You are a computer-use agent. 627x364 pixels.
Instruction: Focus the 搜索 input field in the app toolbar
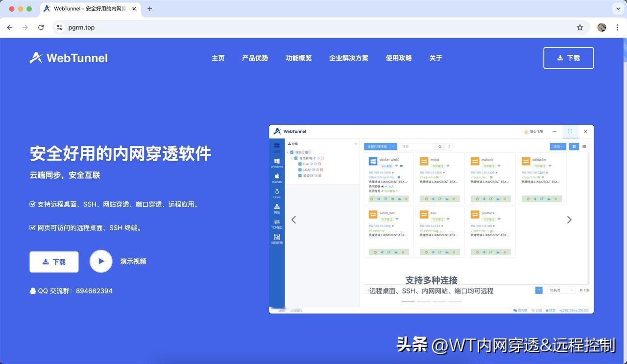coord(417,146)
